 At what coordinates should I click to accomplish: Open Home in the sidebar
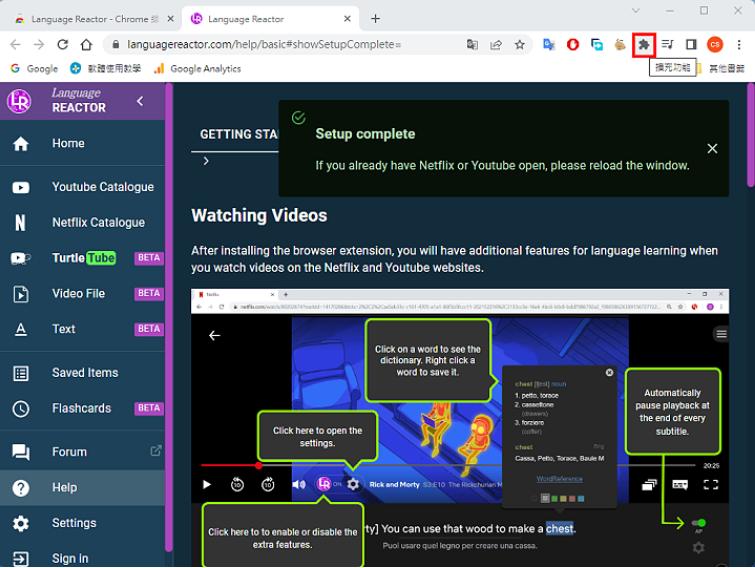pos(82,143)
